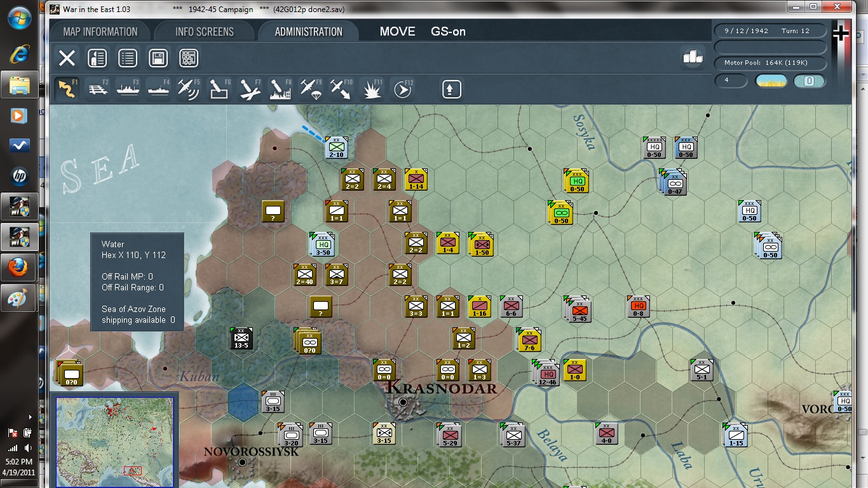Image resolution: width=868 pixels, height=488 pixels.
Task: Click the volume speaker icon in system tray
Action: [27, 448]
